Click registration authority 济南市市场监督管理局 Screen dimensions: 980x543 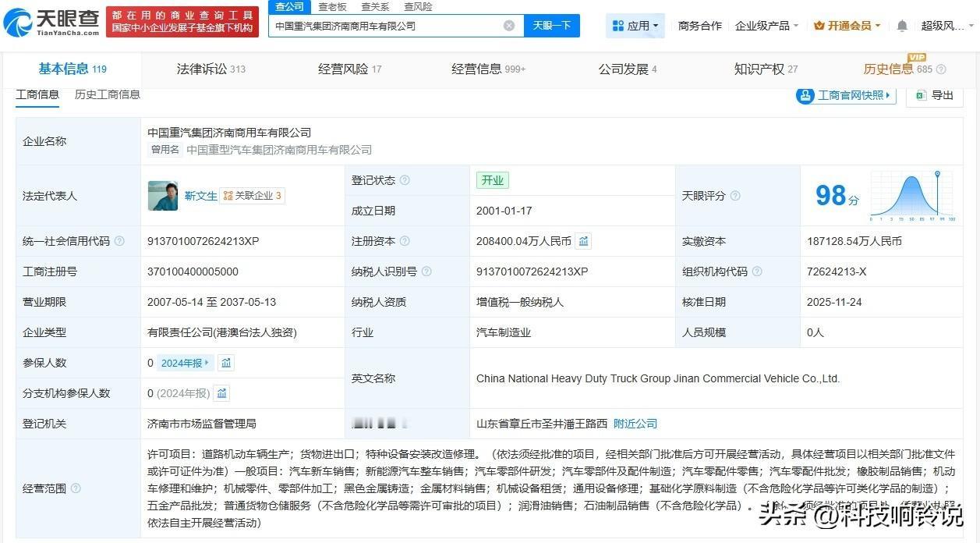pyautogui.click(x=202, y=424)
